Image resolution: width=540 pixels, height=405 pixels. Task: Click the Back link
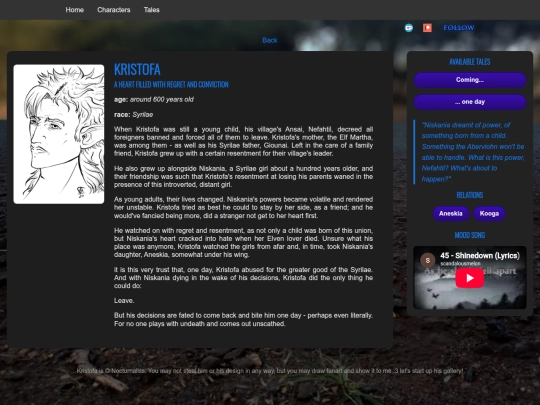click(270, 40)
